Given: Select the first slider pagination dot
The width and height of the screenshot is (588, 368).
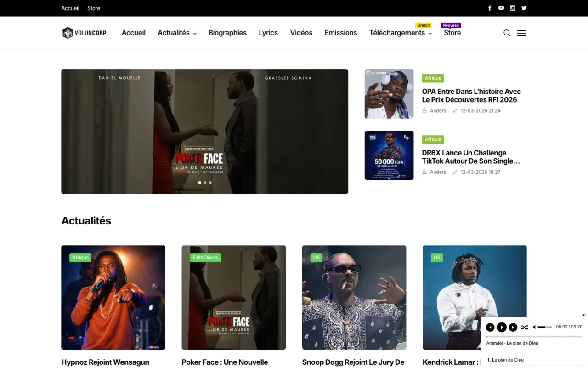Looking at the screenshot, I should 200,183.
